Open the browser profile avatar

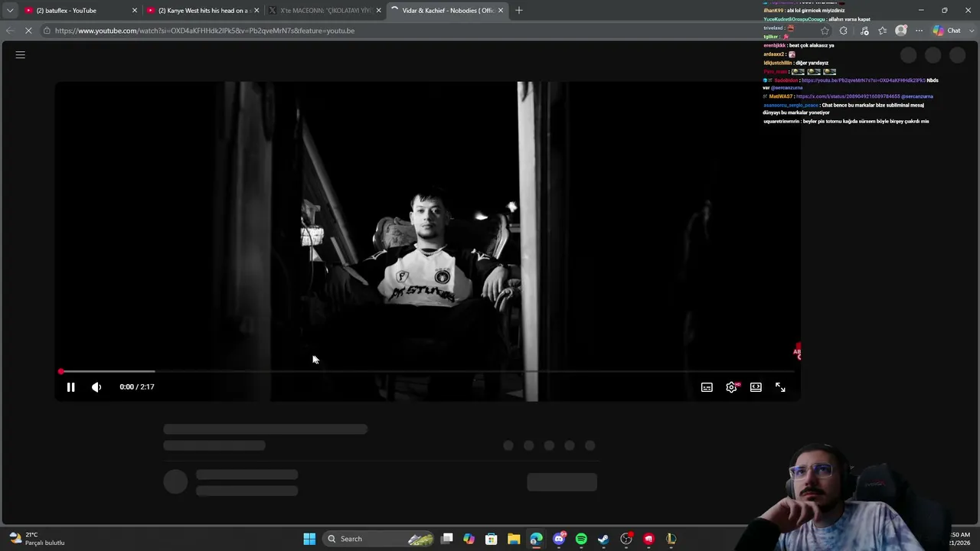tap(901, 31)
